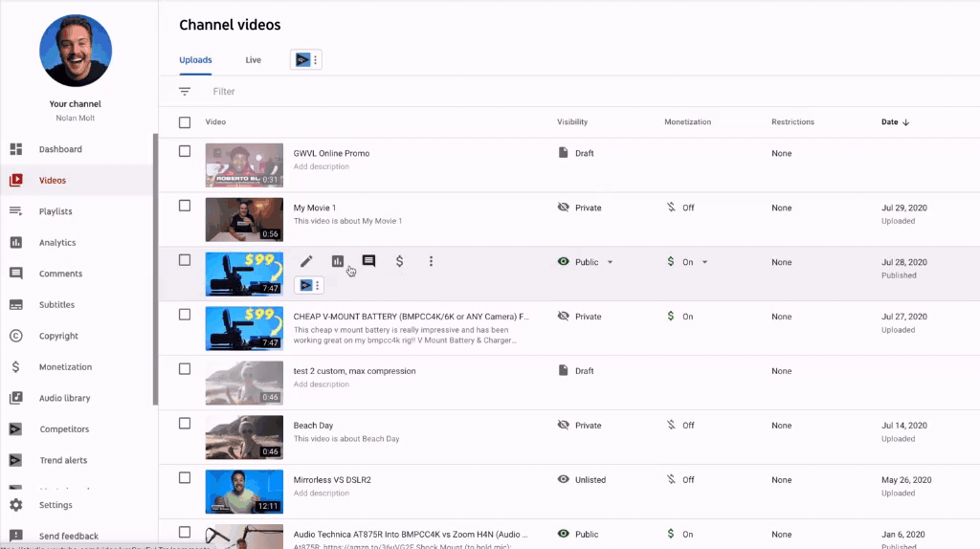
Task: Open the My Movie 1 thumbnail
Action: (244, 219)
